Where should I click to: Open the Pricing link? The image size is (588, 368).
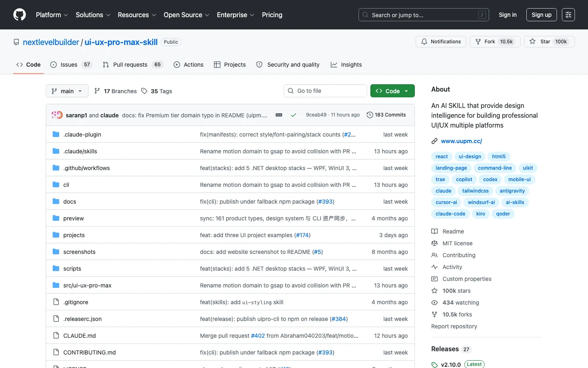272,15
